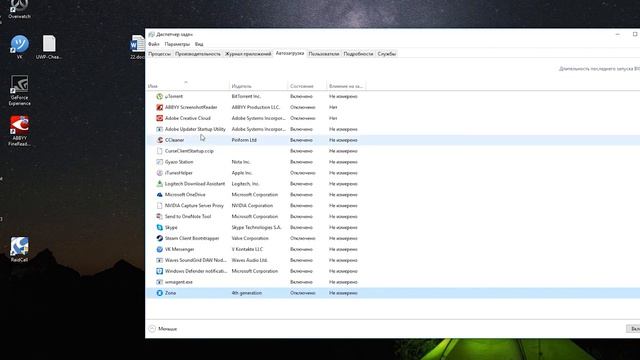Viewport: 640px width, 360px height.
Task: Open the Параметры menu
Action: [177, 44]
